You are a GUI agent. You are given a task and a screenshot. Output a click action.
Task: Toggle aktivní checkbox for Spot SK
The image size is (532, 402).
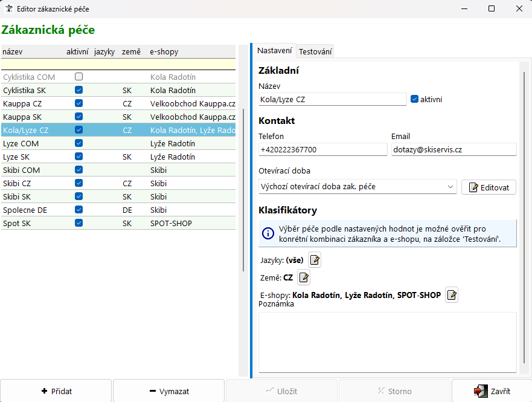79,223
